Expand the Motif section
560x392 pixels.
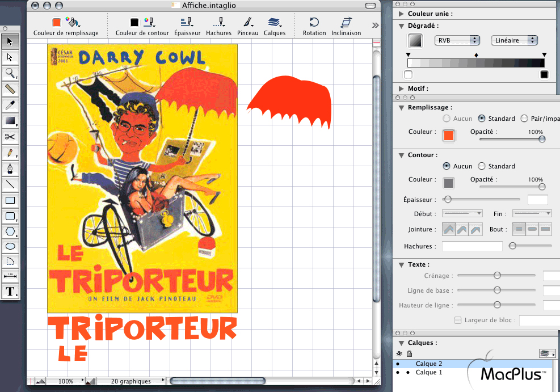click(401, 88)
